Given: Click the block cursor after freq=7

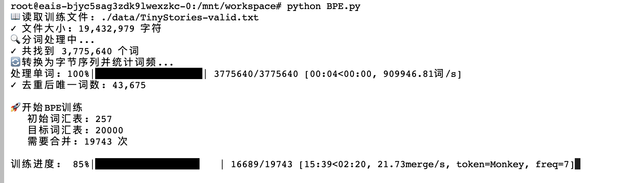Looking at the screenshot, I should pyautogui.click(x=578, y=164).
